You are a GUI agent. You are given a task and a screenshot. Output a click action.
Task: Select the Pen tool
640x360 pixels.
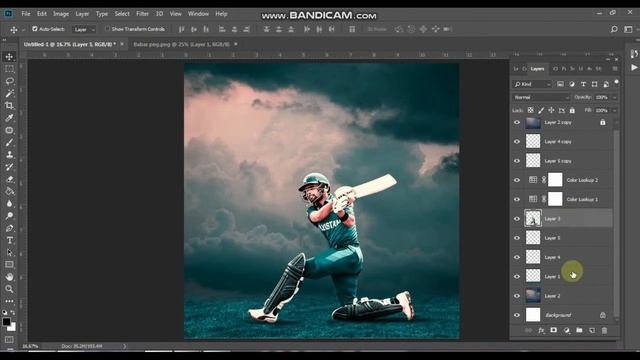click(9, 228)
